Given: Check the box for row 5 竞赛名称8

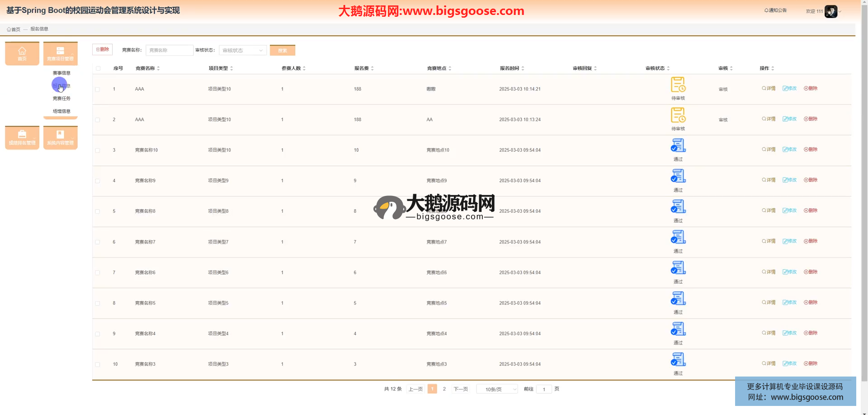Looking at the screenshot, I should coord(98,211).
